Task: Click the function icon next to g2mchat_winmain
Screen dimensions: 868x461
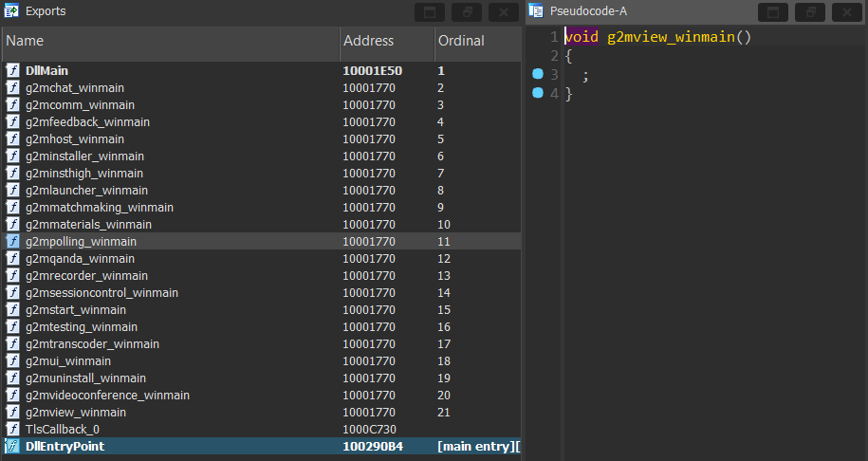Action: [13, 88]
